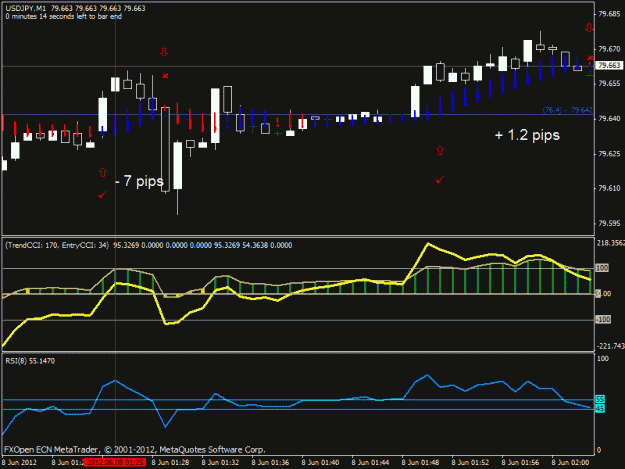Click the (76.4) - 79.642 Fibonacci level label
The width and height of the screenshot is (625, 469).
(x=568, y=110)
